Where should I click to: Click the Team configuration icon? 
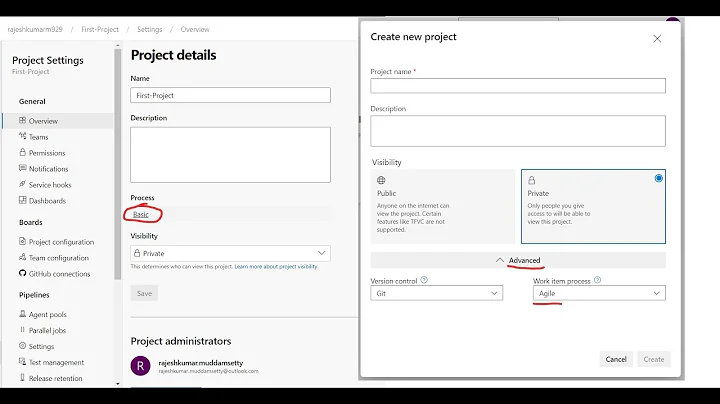(22, 257)
